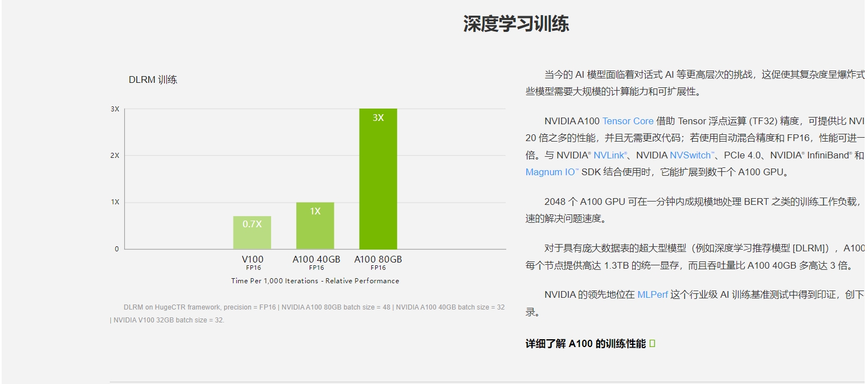
Task: Select the A100 40GB FP16 axis label
Action: 316,263
